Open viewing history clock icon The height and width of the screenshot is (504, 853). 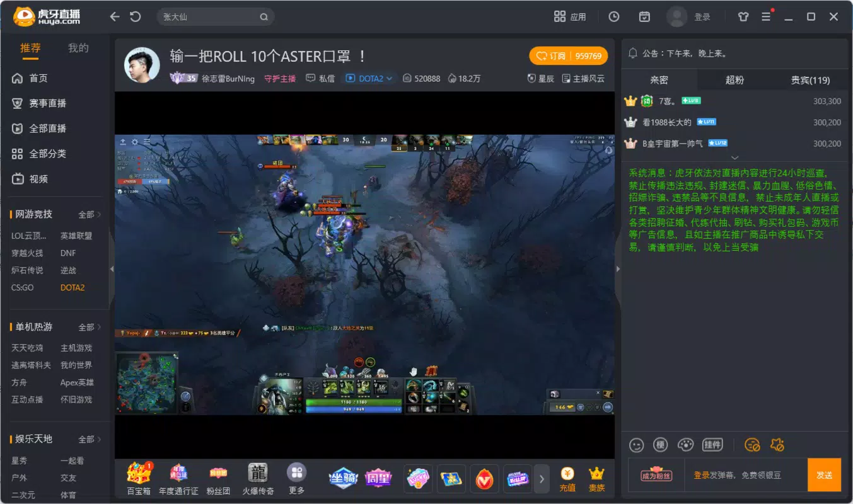pyautogui.click(x=613, y=17)
